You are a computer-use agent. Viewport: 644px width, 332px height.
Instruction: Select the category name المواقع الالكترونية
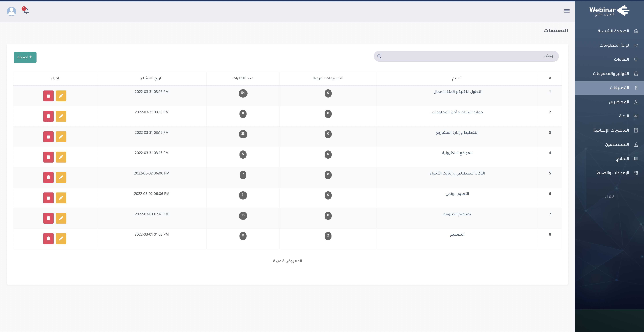(x=457, y=153)
